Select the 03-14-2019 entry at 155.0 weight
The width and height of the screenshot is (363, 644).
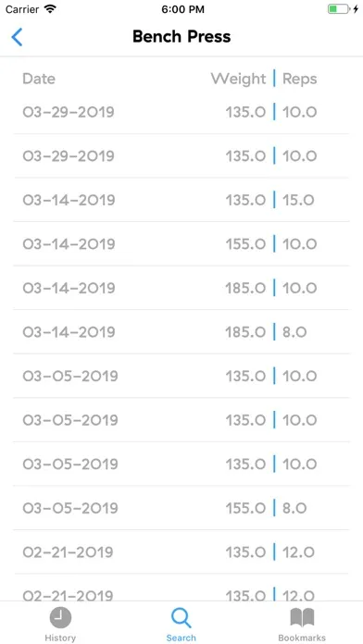tap(181, 244)
